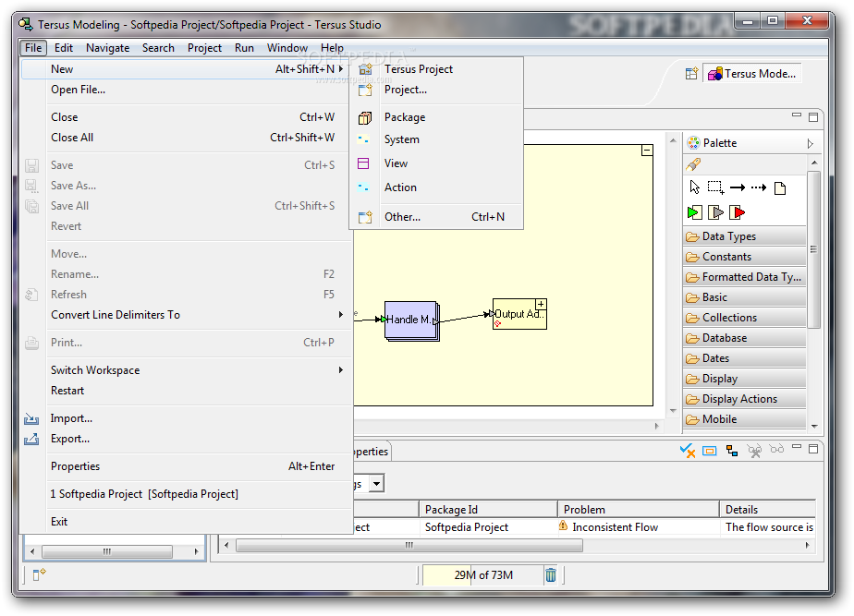
Task: Choose Exit from File menu
Action: (x=187, y=521)
